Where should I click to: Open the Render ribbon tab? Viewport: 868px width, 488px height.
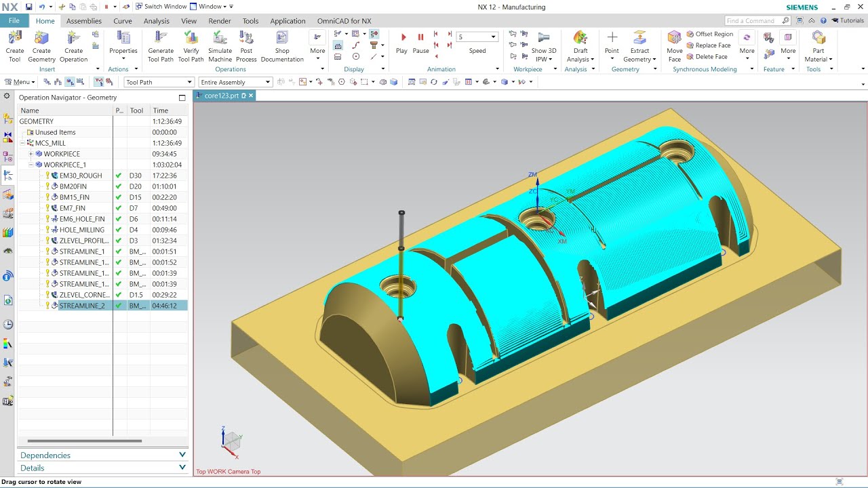click(x=220, y=21)
